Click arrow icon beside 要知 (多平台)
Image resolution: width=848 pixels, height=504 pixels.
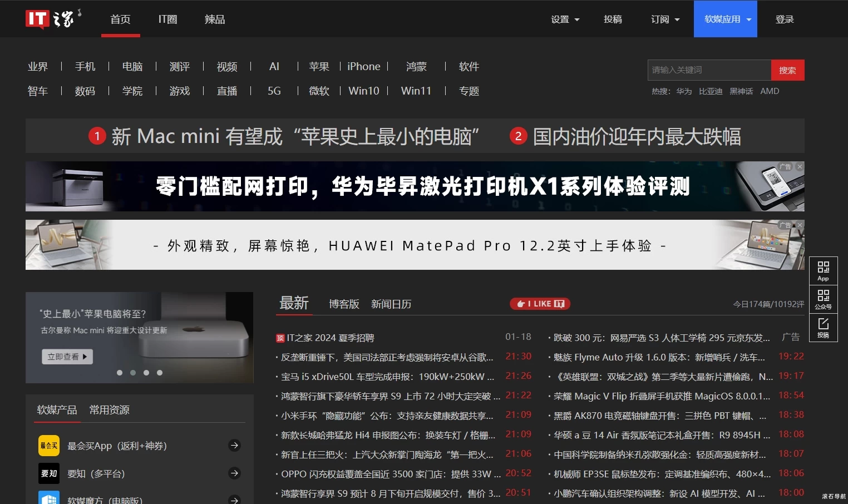(235, 473)
